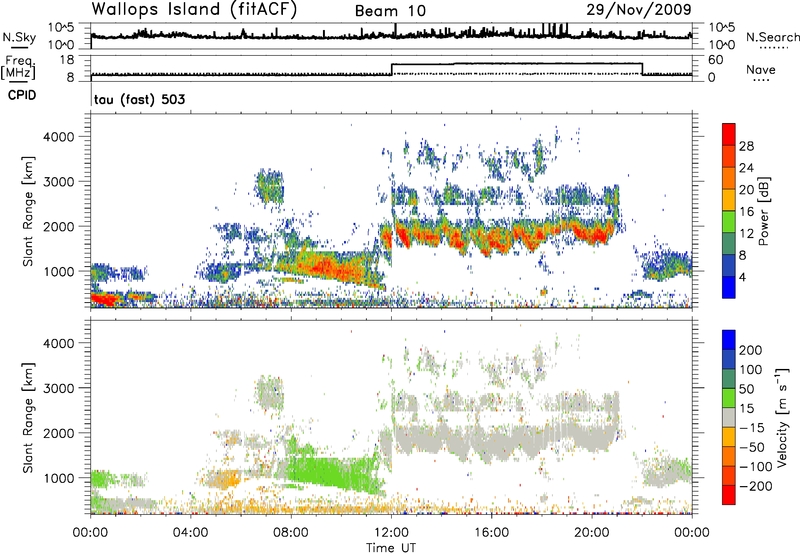Click the frequency step-up at 12:00 in Freq panel
Viewport: 800px width, 554px height.
pos(392,69)
